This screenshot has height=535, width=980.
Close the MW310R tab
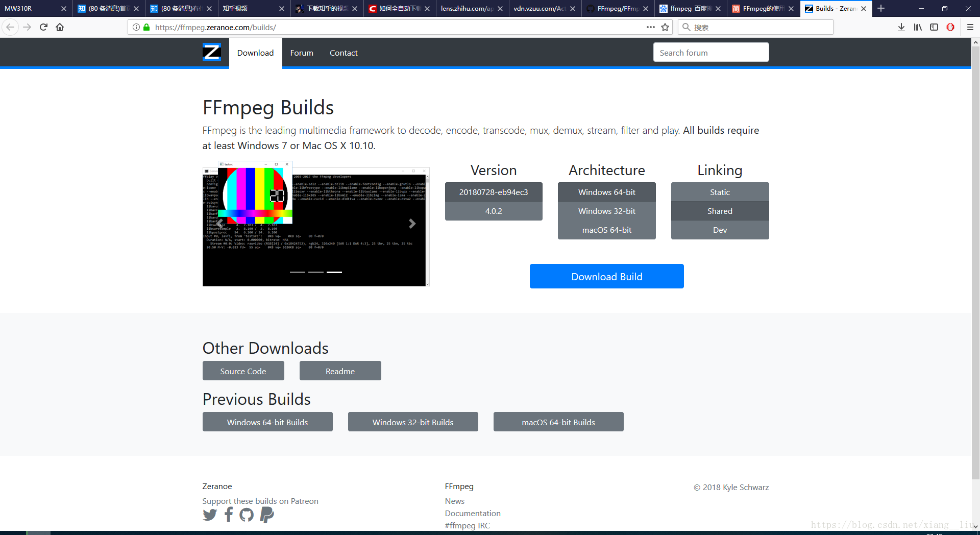pyautogui.click(x=63, y=9)
